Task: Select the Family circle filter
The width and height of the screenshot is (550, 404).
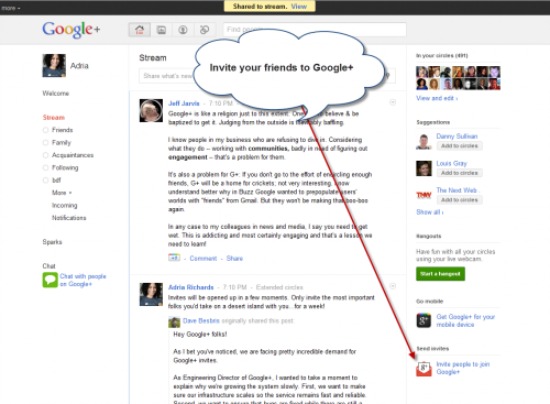Action: click(x=57, y=143)
